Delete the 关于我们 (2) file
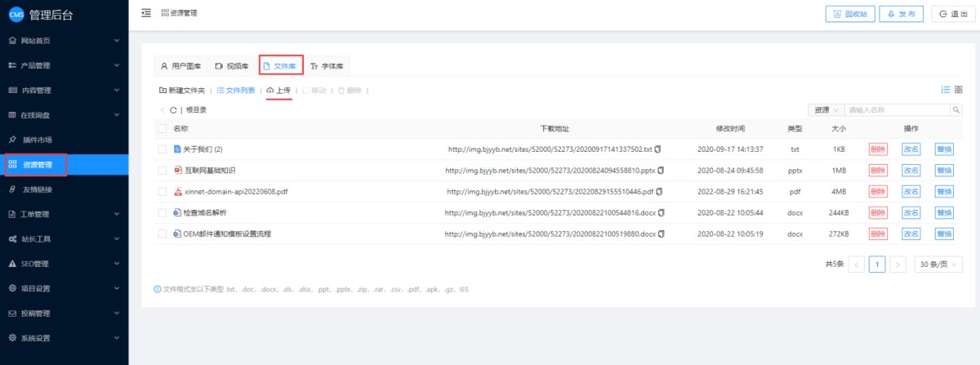Viewport: 980px width, 365px height. (878, 149)
